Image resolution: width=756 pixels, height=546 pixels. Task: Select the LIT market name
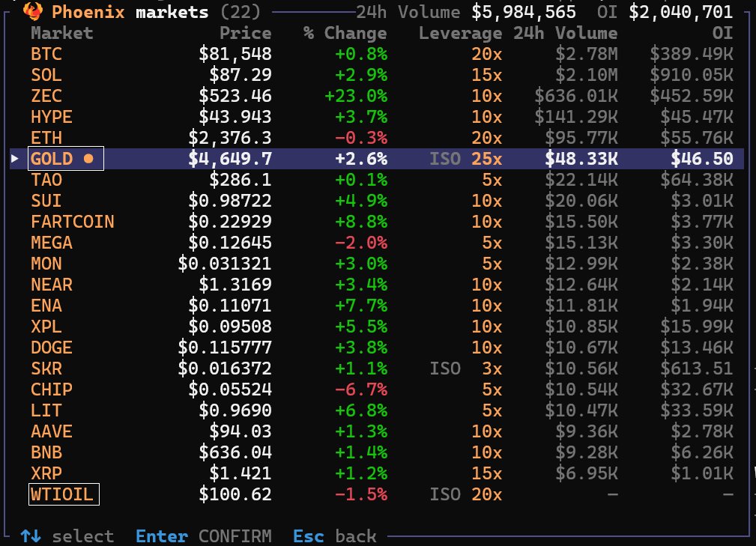coord(46,410)
